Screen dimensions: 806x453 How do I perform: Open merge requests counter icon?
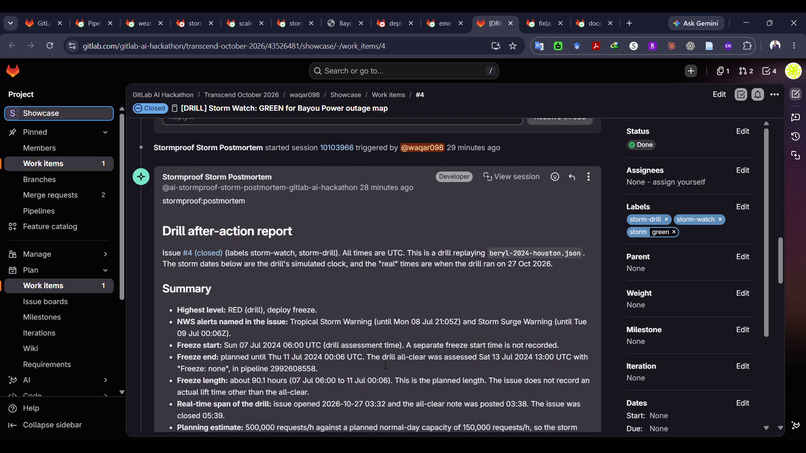point(745,71)
